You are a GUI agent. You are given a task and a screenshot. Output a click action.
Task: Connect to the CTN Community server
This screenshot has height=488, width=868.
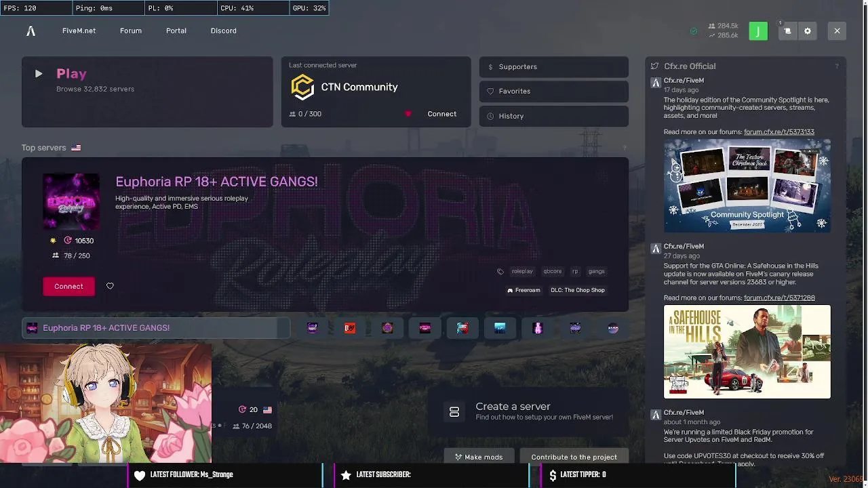(442, 114)
